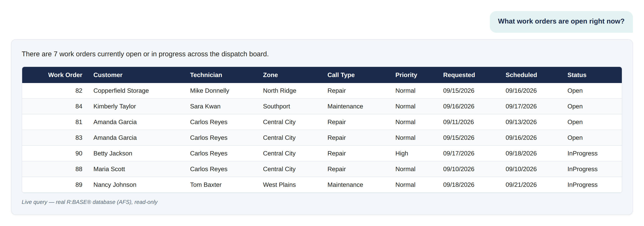Click work order number 84
The width and height of the screenshot is (644, 226).
pyautogui.click(x=79, y=106)
